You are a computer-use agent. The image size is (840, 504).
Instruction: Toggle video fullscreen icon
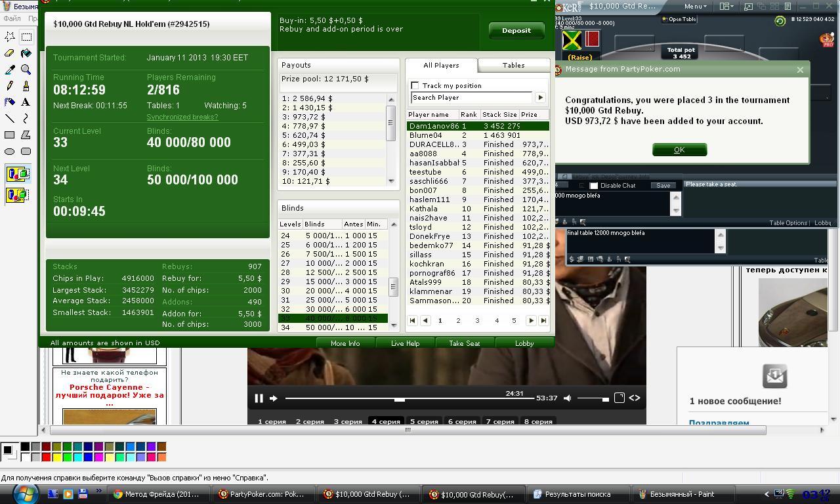click(x=619, y=398)
